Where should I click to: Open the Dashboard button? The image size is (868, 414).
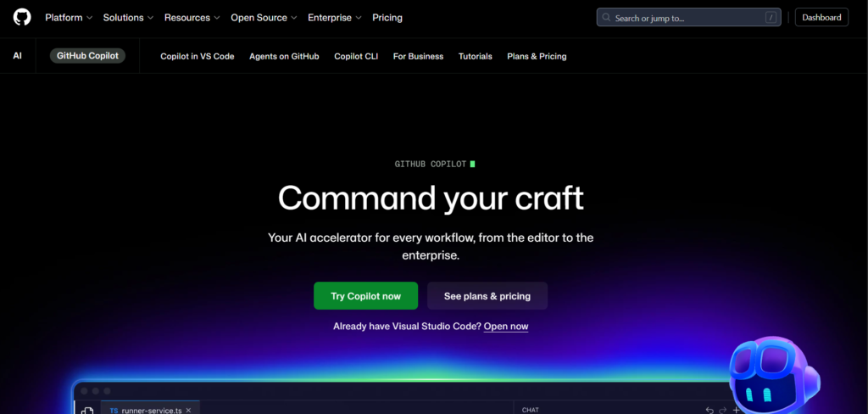tap(821, 17)
